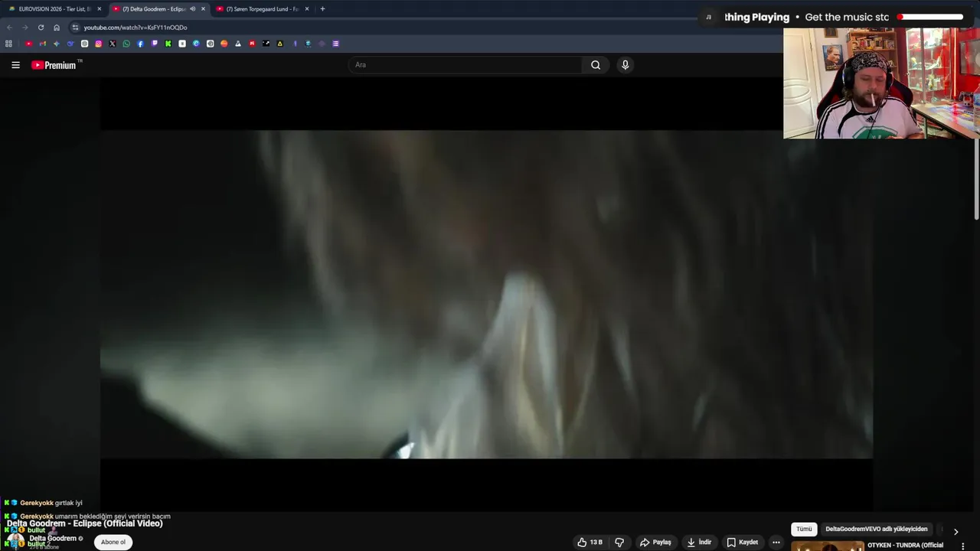Screen dimensions: 980x551
Task: Save the video using Kaydet
Action: (742, 543)
